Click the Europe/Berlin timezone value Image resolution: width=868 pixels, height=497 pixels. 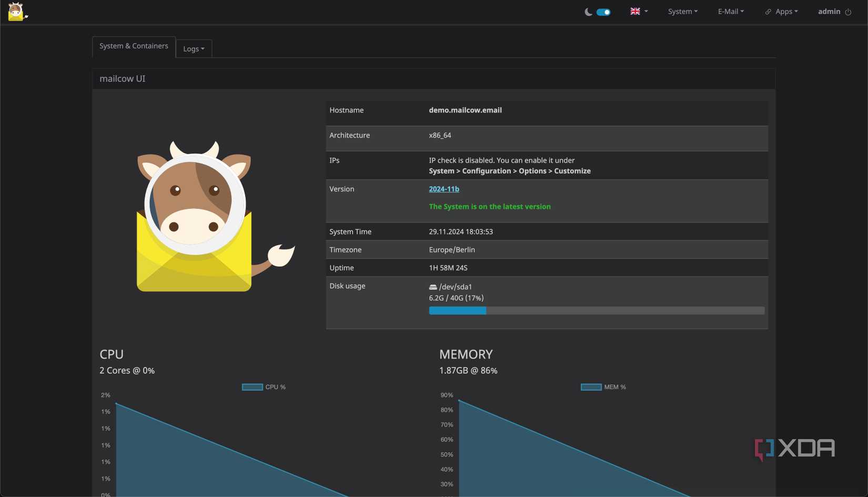point(452,250)
